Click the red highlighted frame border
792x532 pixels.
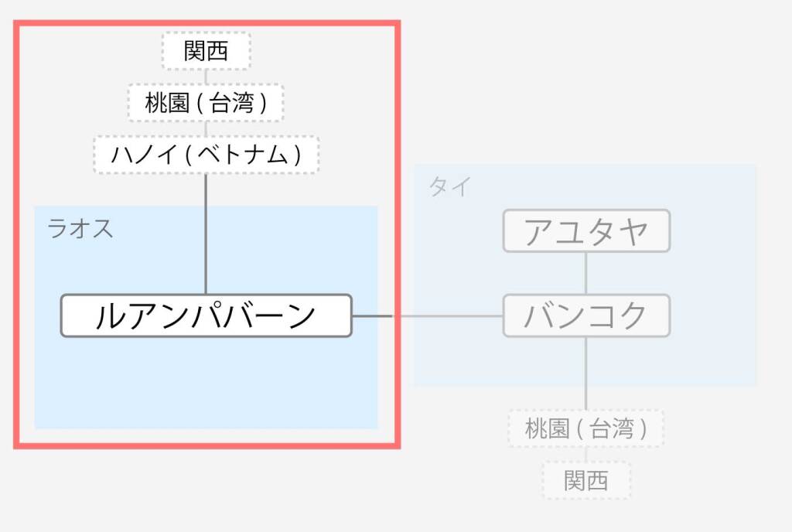tap(207, 22)
